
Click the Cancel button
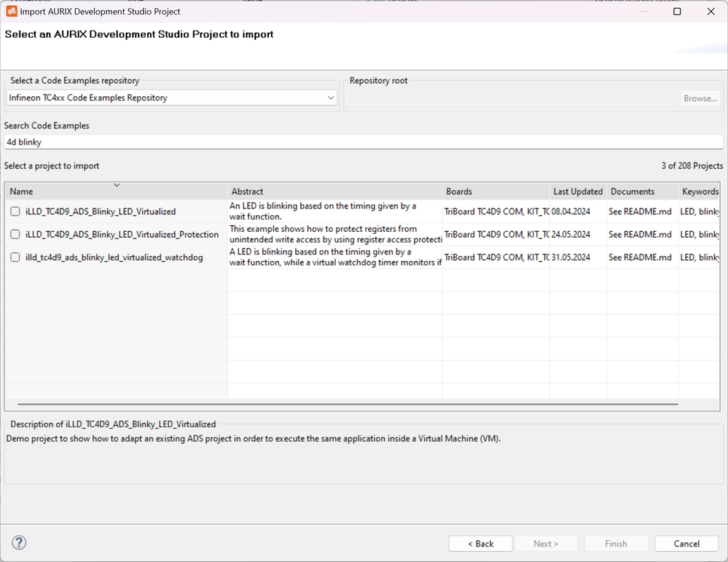tap(685, 543)
